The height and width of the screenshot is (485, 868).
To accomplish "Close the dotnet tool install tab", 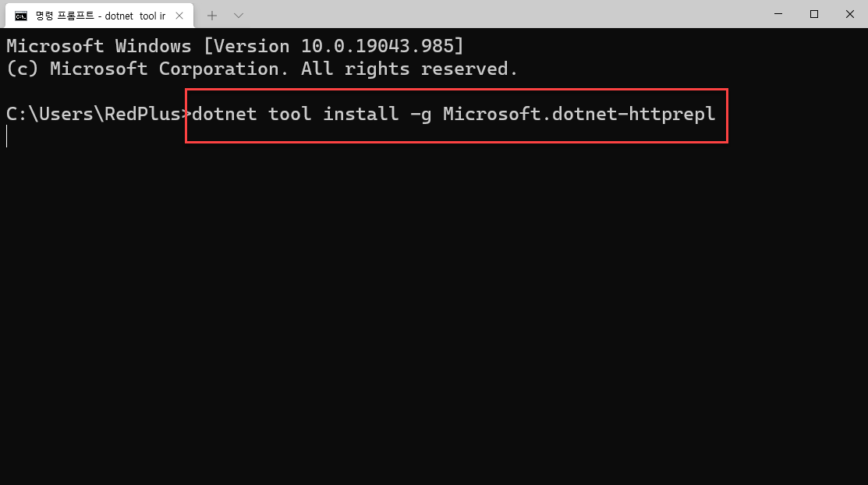I will coord(179,15).
